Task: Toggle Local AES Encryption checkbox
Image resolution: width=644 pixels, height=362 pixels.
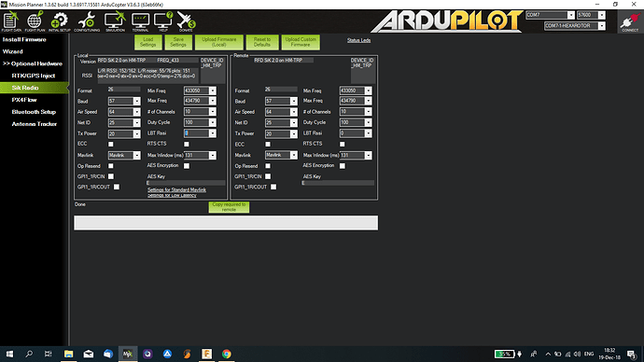Action: pos(187,166)
